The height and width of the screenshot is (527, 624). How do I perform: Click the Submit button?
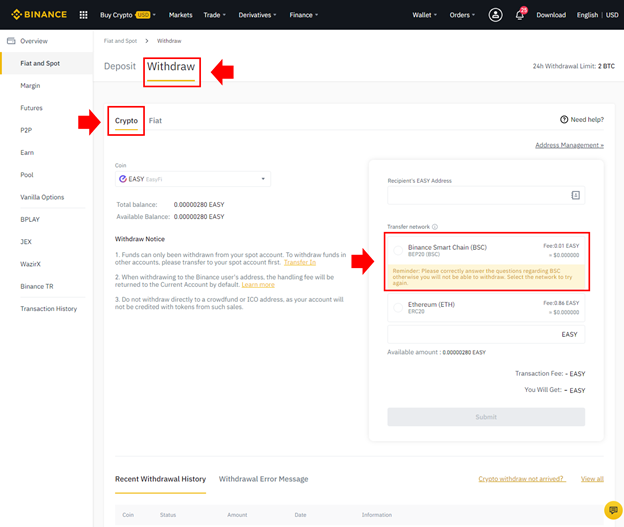tap(486, 417)
